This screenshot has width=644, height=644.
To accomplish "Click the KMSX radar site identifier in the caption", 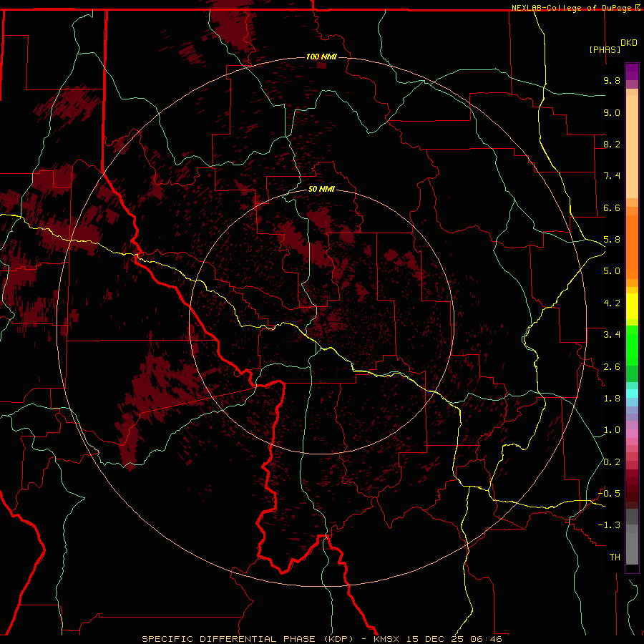I will [x=386, y=639].
